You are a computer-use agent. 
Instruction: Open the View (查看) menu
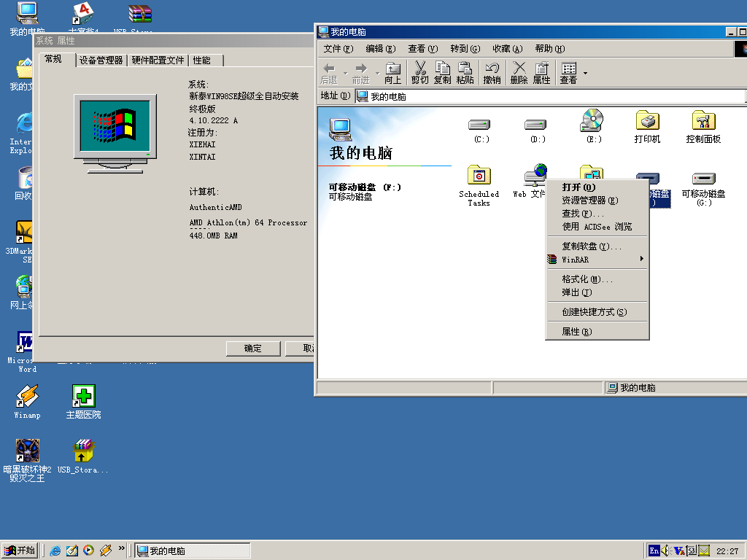pyautogui.click(x=422, y=49)
